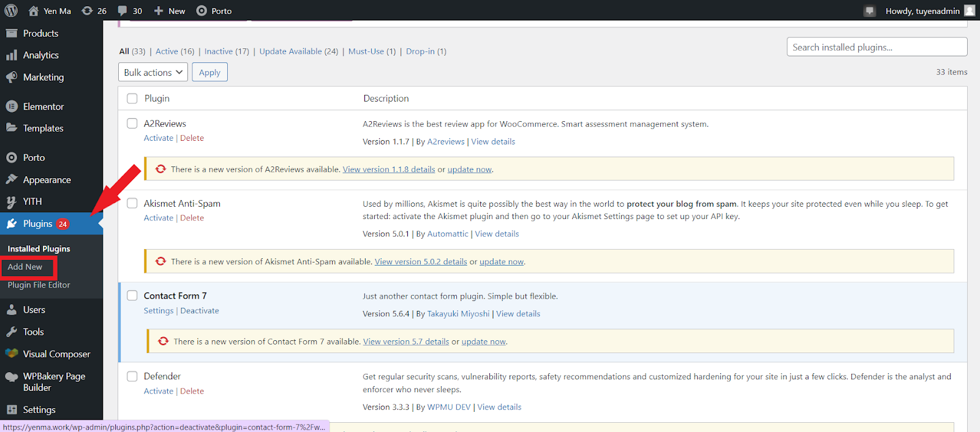Click the tuyenadmin avatar icon
Image resolution: width=980 pixels, height=432 pixels.
970,10
